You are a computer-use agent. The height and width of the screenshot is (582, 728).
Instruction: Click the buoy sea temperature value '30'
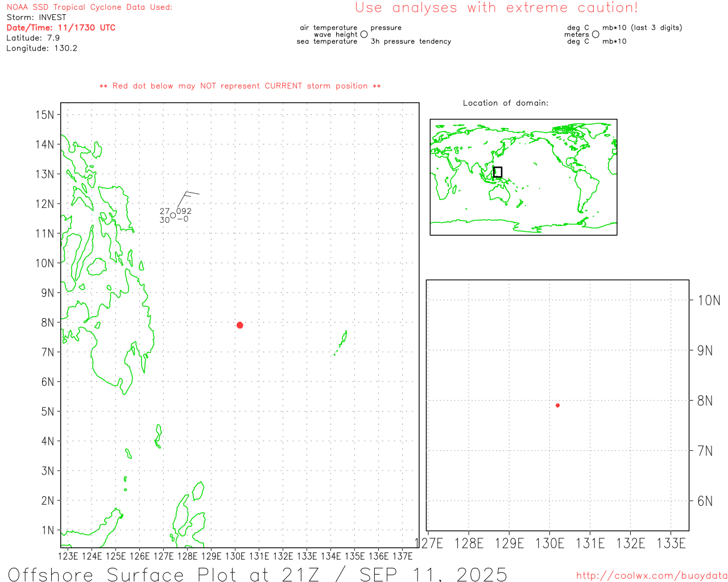coord(164,220)
